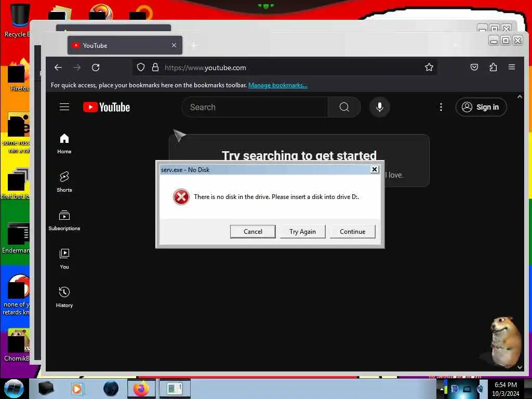The width and height of the screenshot is (532, 399).
Task: Click the YouTube Search field
Action: coord(255,107)
